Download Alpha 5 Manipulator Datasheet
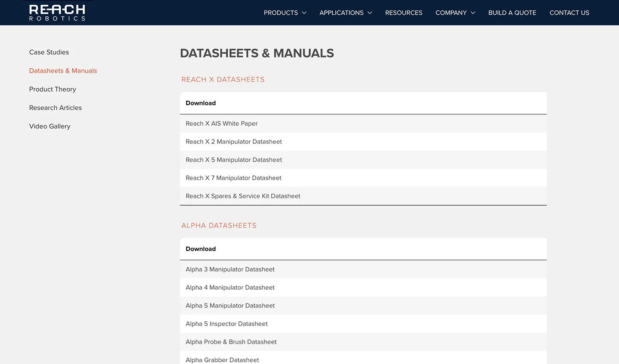Image resolution: width=619 pixels, height=364 pixels. (230, 306)
